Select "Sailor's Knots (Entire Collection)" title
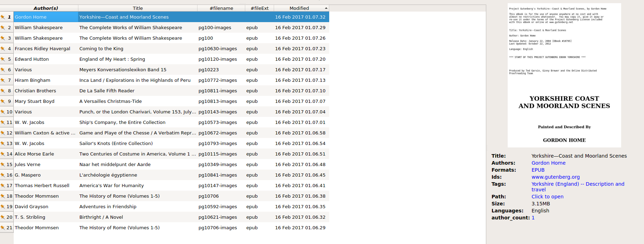The image size is (644, 244). pyautogui.click(x=138, y=143)
